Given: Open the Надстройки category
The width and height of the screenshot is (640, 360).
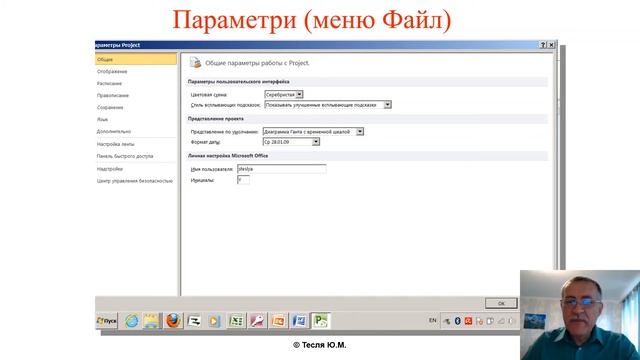Looking at the screenshot, I should coord(109,169).
